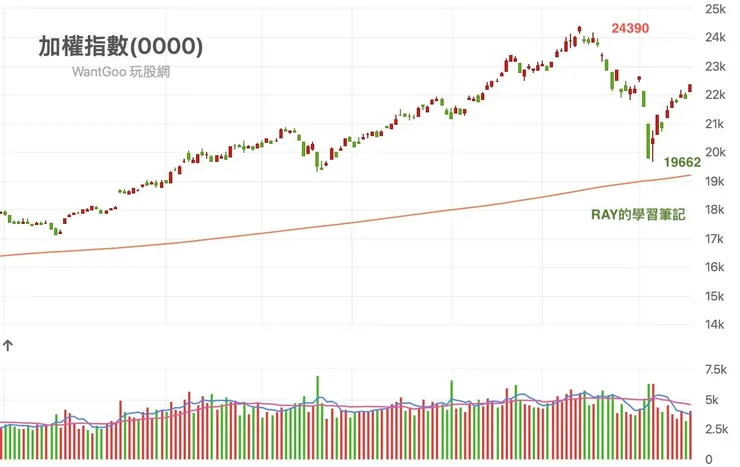Screen dimensions: 740x467
Task: Click the 24390 high price label
Action: (x=631, y=28)
